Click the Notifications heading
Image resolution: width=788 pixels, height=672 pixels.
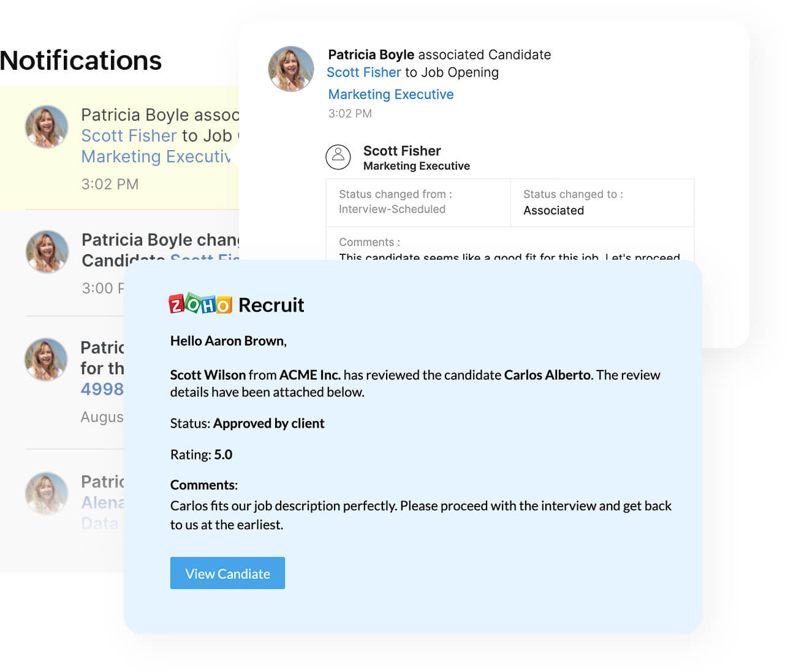click(81, 60)
